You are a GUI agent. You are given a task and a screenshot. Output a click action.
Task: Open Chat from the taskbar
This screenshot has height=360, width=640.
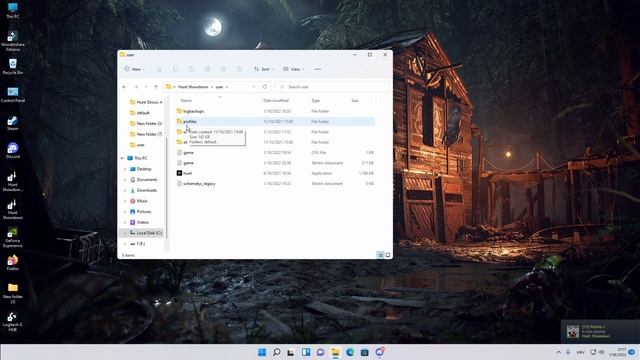321,352
